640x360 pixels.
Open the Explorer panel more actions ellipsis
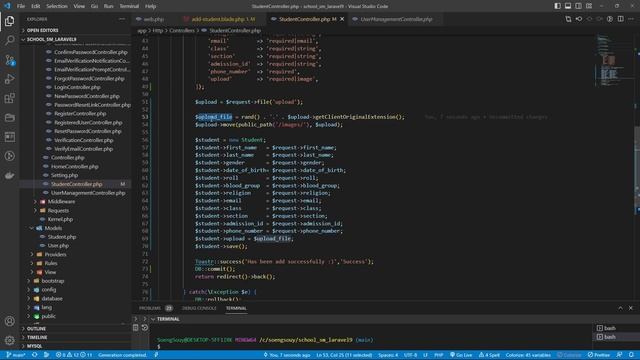(122, 19)
